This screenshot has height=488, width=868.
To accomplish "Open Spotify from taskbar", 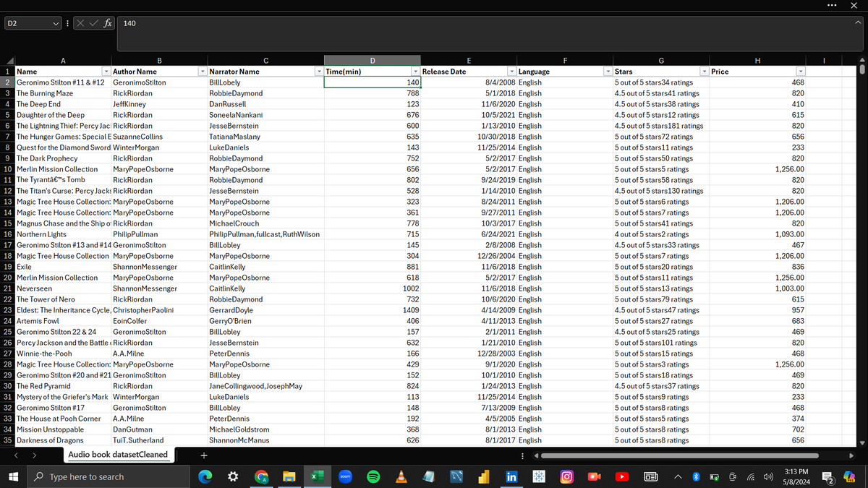I will [x=373, y=477].
